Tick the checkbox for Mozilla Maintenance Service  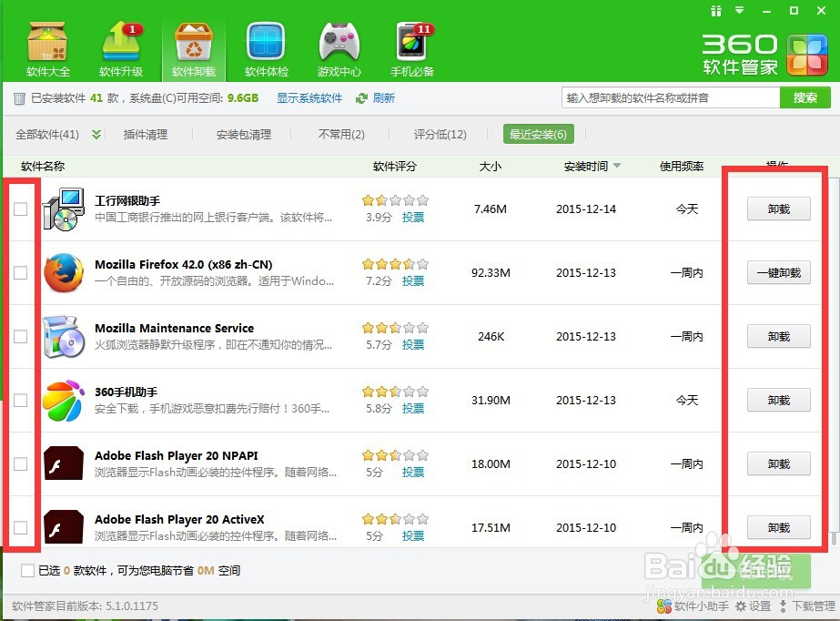20,337
